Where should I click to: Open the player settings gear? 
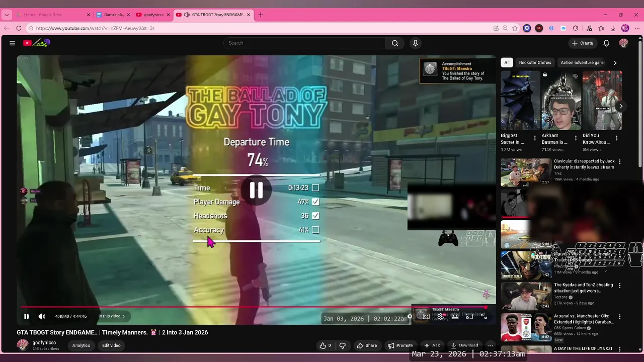tap(441, 316)
